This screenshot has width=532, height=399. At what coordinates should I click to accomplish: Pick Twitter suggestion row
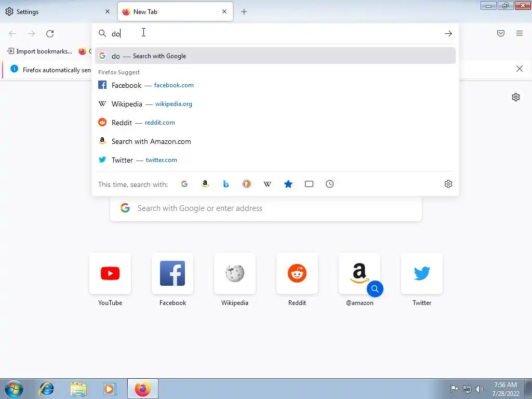click(275, 160)
